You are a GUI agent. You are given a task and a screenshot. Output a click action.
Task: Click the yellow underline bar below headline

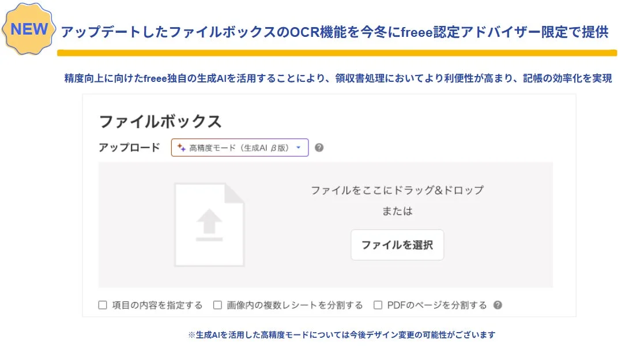tap(337, 52)
